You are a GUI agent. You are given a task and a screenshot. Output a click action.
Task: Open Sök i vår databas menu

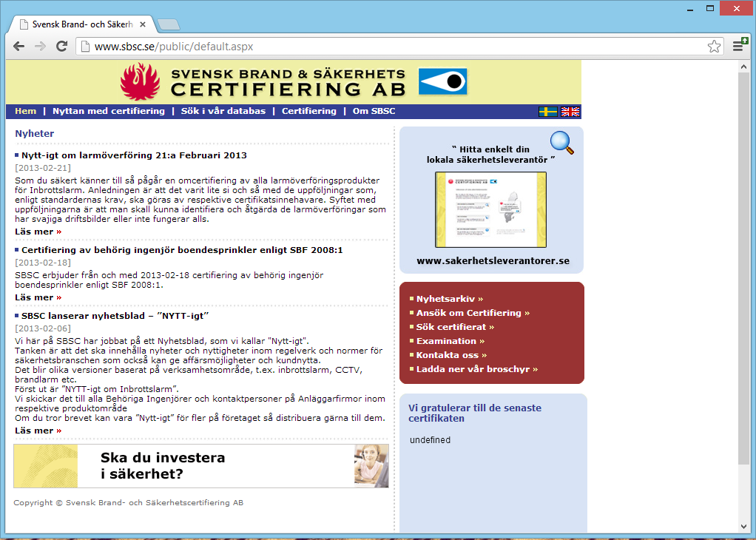pos(223,111)
